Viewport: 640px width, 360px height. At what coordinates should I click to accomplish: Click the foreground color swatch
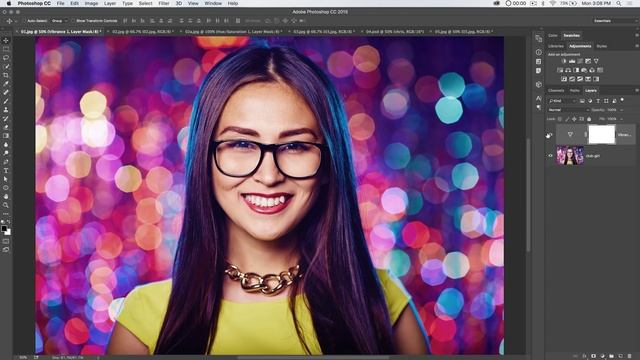tap(4, 229)
